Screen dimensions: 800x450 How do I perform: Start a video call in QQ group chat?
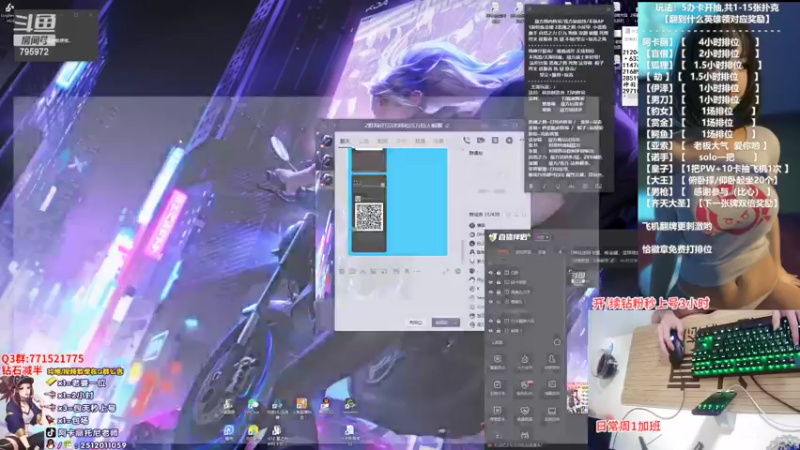(x=481, y=140)
